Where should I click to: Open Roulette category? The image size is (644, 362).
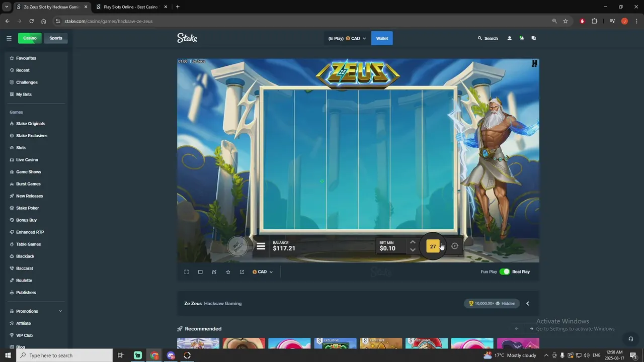coord(35,281)
